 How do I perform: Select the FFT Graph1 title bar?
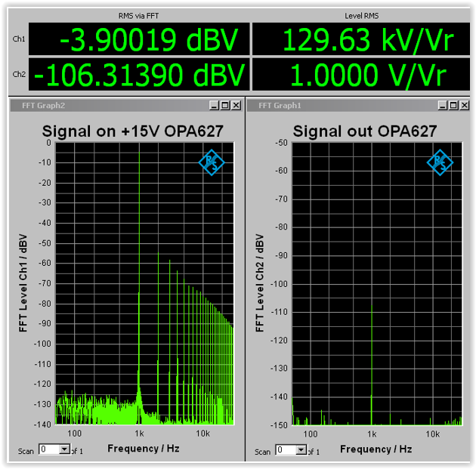tap(359, 105)
